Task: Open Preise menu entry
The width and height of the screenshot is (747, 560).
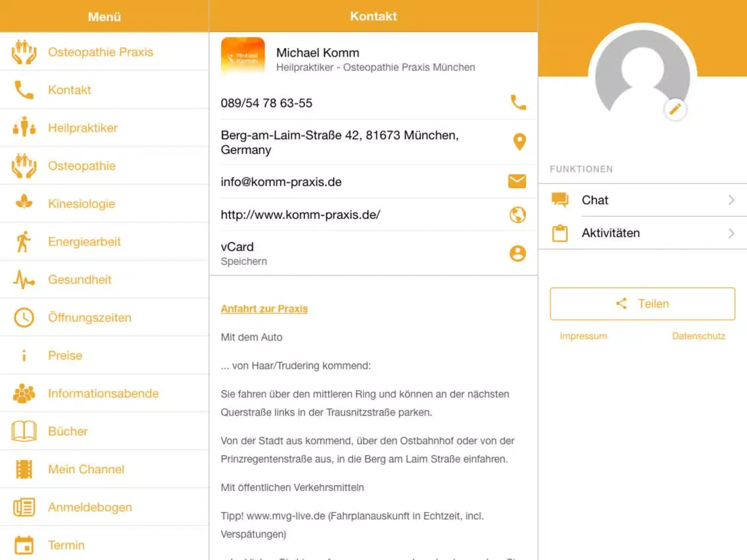Action: click(x=105, y=355)
